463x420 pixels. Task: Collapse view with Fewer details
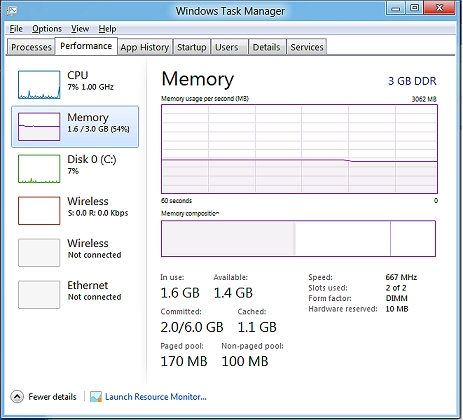click(x=52, y=397)
